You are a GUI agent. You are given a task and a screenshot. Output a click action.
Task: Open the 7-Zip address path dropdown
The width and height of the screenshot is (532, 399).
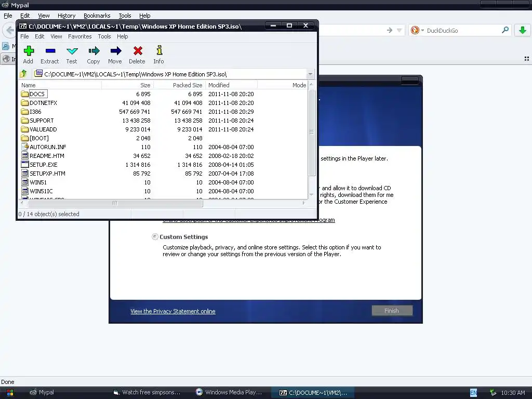310,74
